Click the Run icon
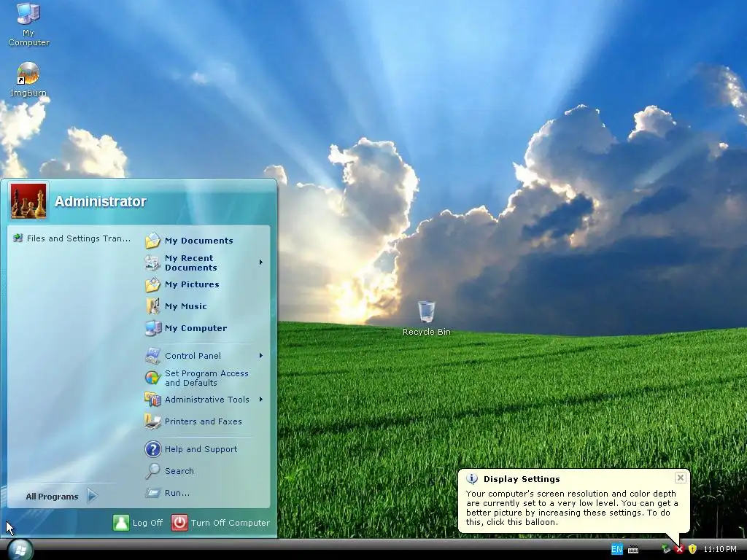Screen dimensions: 747x560 [153, 493]
